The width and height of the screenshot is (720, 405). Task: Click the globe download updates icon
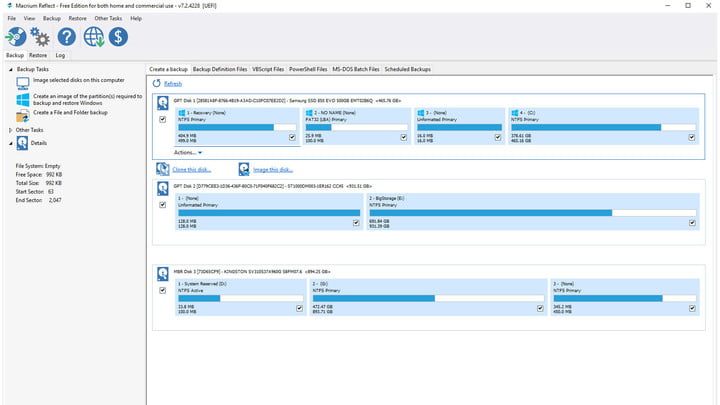(95, 37)
